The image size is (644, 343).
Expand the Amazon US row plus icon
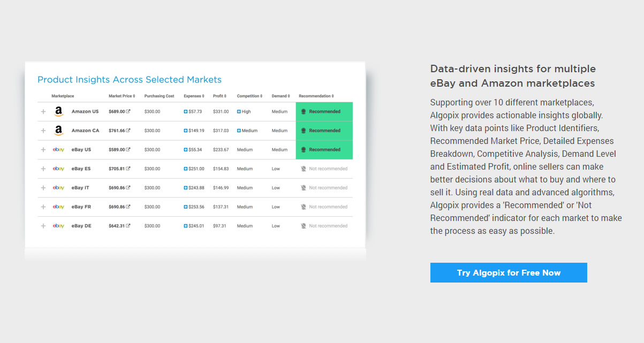(43, 112)
